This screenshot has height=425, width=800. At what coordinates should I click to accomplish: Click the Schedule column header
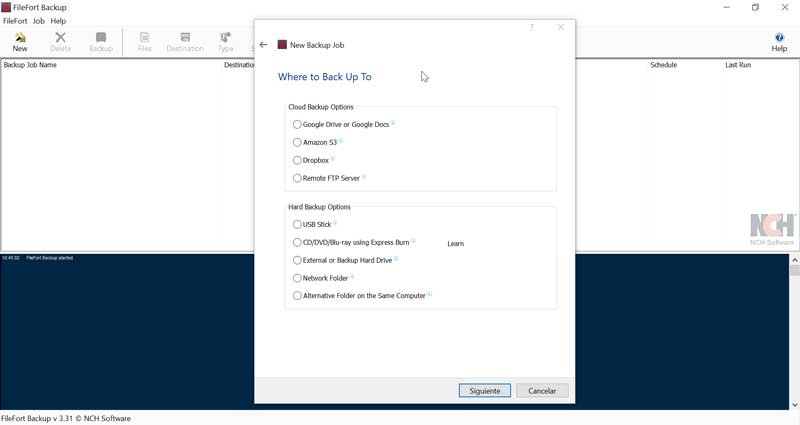tap(663, 65)
